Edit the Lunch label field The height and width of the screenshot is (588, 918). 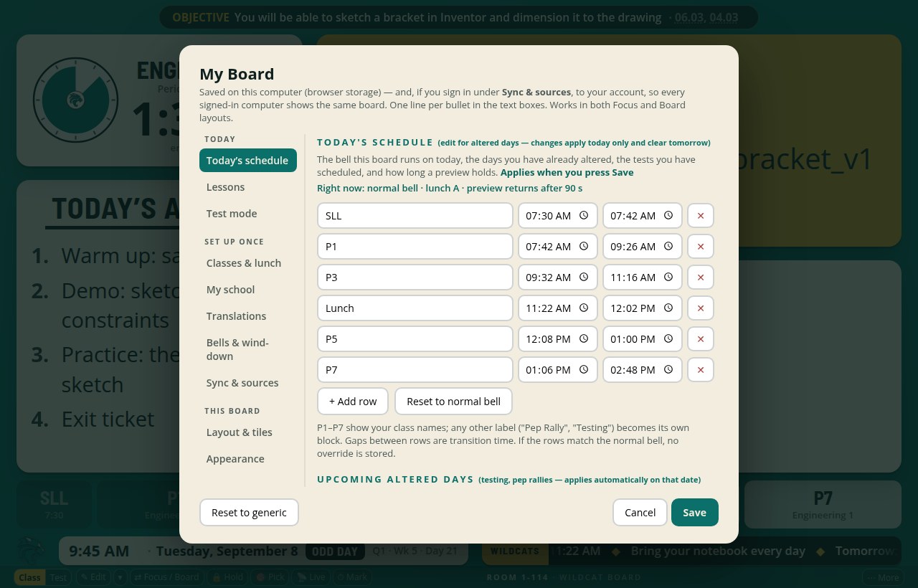point(415,308)
